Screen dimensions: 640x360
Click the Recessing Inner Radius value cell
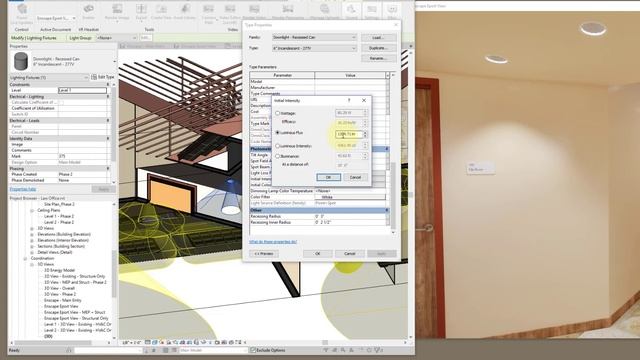tap(350, 222)
